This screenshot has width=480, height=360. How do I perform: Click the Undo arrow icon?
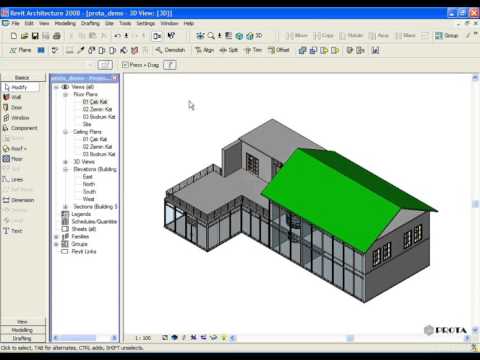coord(117,36)
